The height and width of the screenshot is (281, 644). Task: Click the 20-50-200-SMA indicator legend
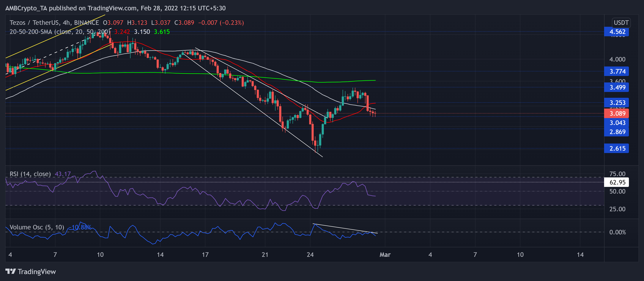[60, 32]
